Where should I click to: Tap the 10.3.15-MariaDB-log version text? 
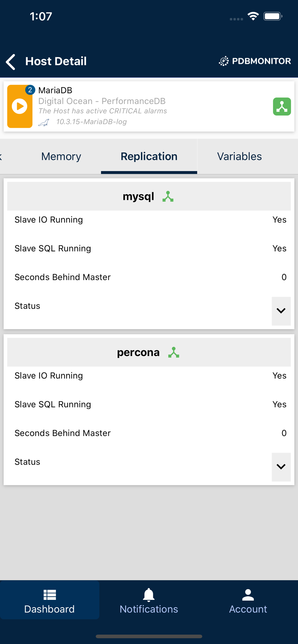tap(91, 122)
